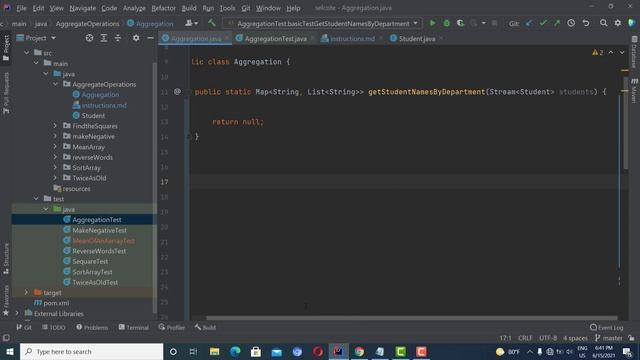Run the selected test configuration
This screenshot has height=360, width=640.
click(x=432, y=23)
